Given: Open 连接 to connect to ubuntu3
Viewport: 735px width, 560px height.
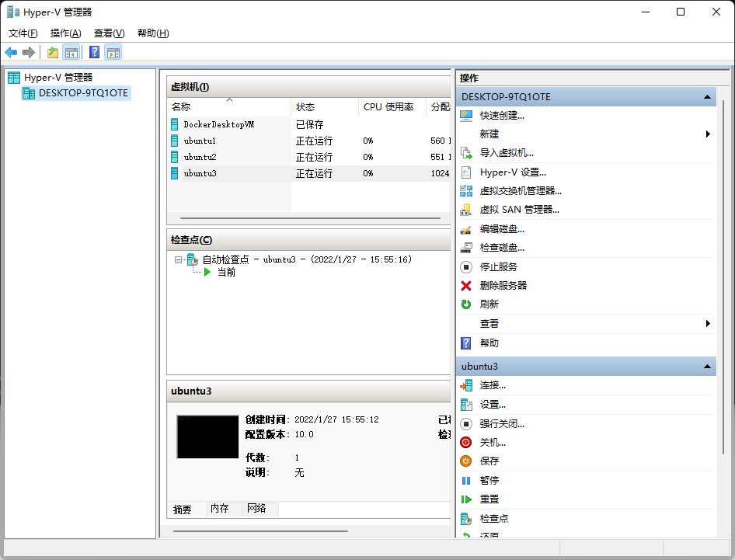Looking at the screenshot, I should (x=492, y=385).
